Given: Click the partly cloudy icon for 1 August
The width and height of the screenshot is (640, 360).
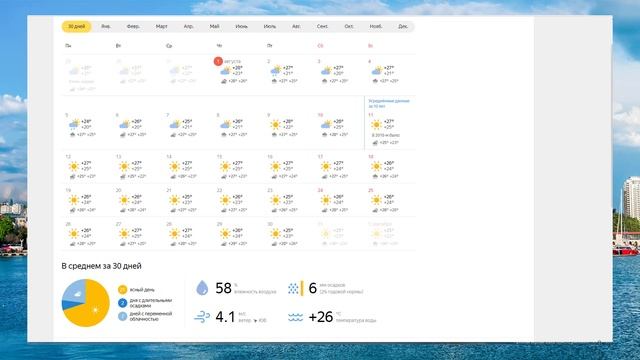Looking at the screenshot, I should click(225, 71).
